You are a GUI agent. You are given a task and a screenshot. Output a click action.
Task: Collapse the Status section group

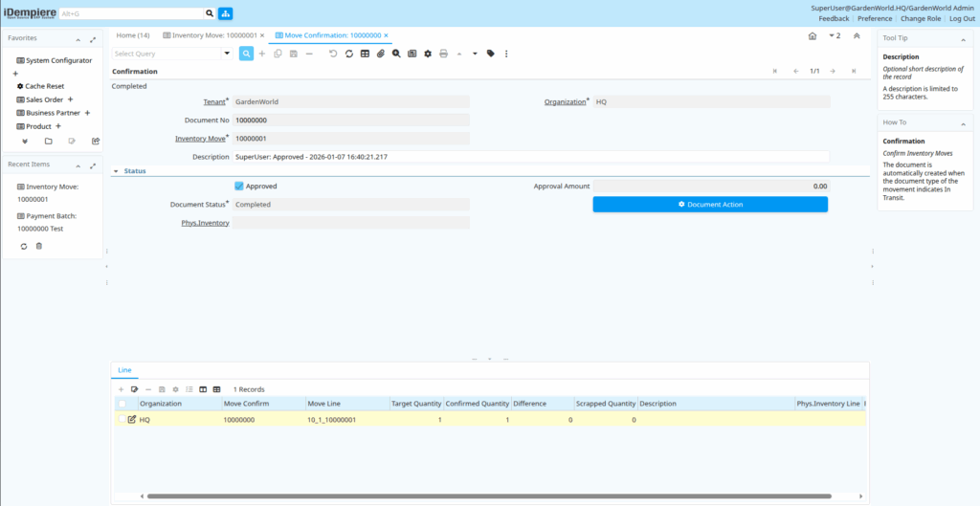pyautogui.click(x=116, y=170)
